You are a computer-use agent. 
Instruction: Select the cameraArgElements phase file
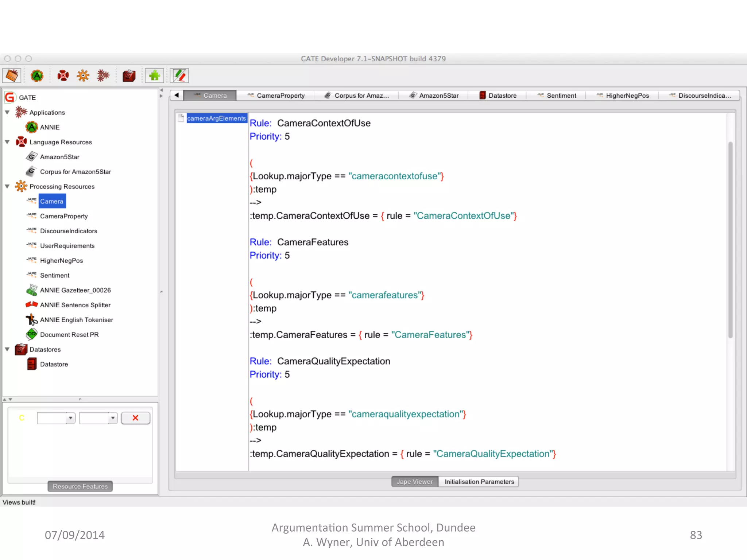[216, 118]
